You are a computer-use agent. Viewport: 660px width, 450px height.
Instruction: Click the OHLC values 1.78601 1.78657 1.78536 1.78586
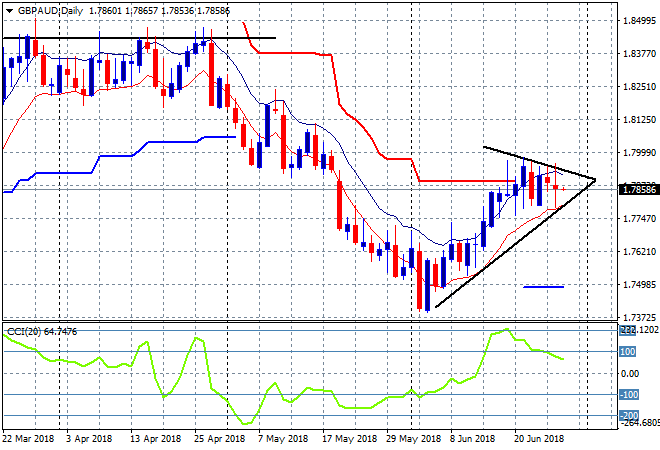[160, 11]
